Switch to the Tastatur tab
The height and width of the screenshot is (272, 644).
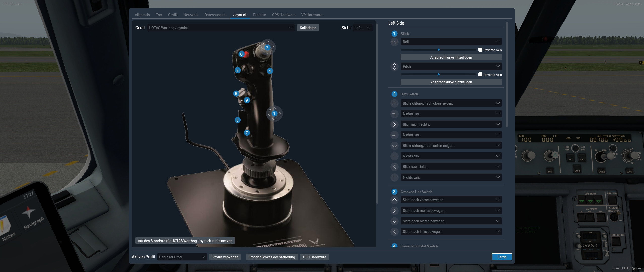point(259,15)
